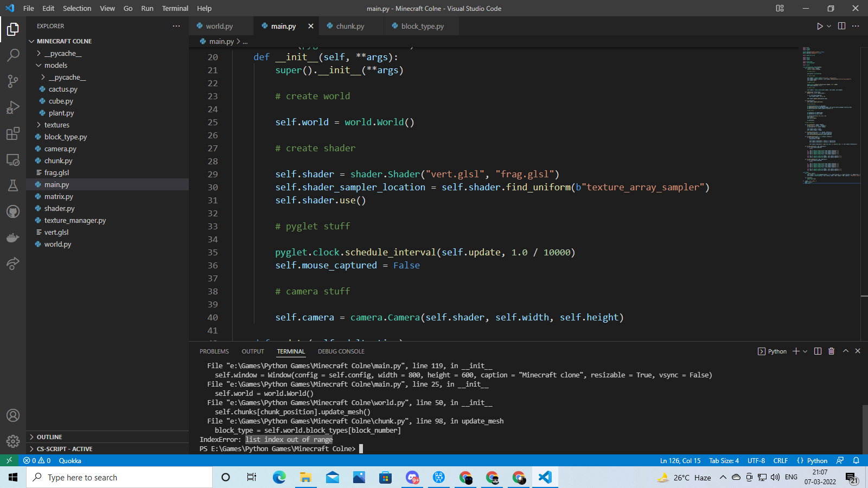Screen dimensions: 868x488
Task: Customize layout icon in title bar
Action: coord(780,8)
